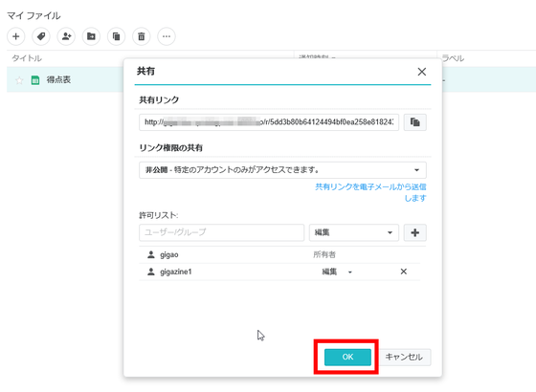Close the 共有 dialog with X
536x392 pixels.
[422, 72]
